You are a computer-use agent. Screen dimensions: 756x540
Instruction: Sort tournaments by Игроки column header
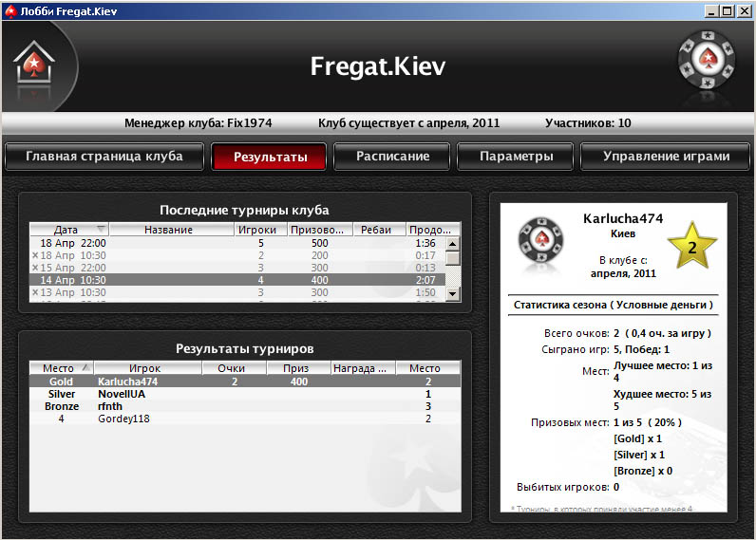(x=257, y=230)
